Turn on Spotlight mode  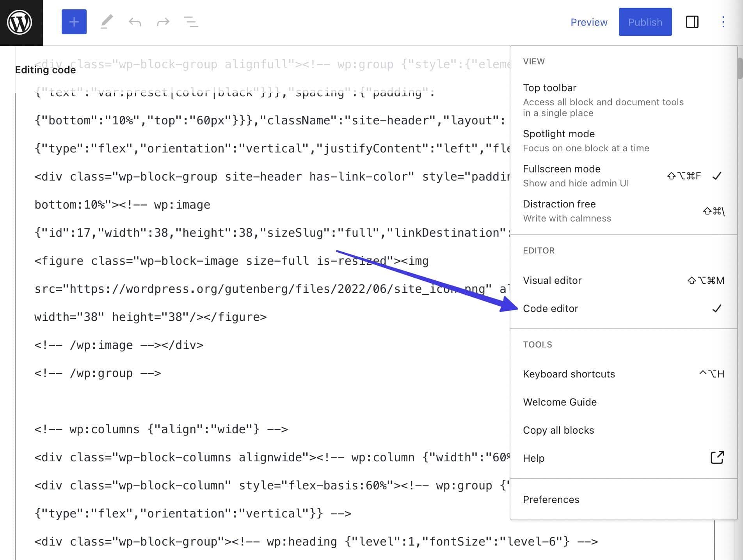point(559,134)
